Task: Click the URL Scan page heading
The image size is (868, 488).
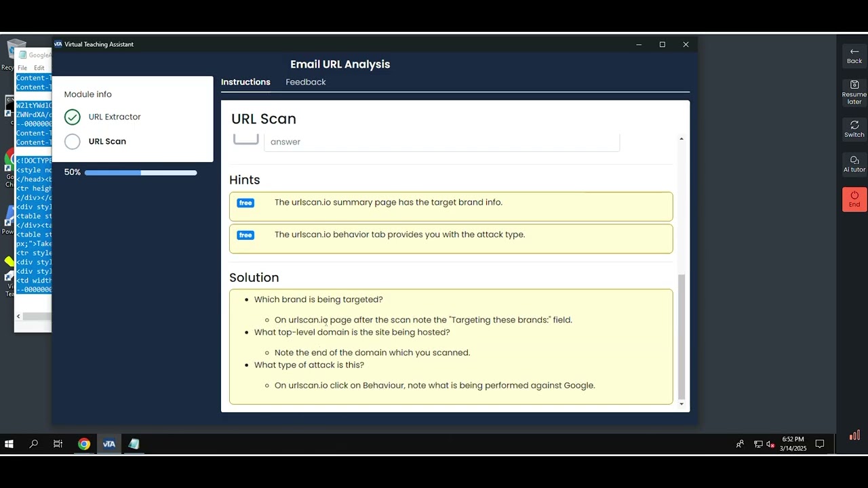Action: point(264,119)
